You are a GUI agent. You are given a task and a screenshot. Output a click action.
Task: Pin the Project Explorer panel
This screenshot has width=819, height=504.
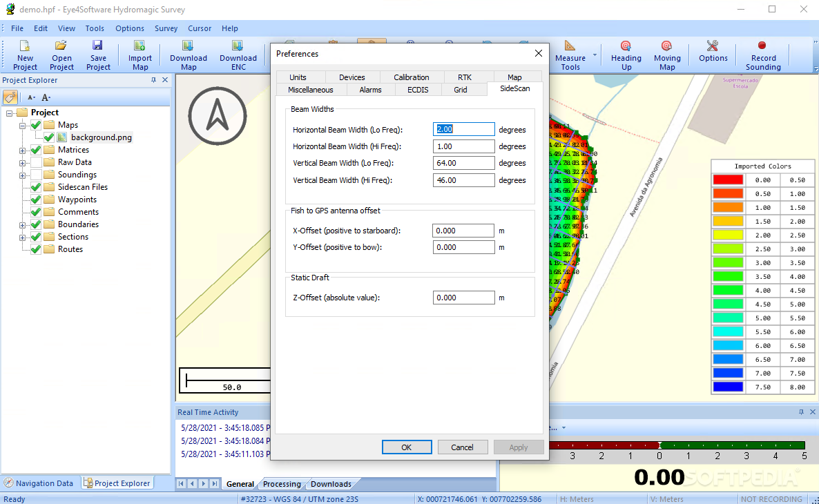153,80
